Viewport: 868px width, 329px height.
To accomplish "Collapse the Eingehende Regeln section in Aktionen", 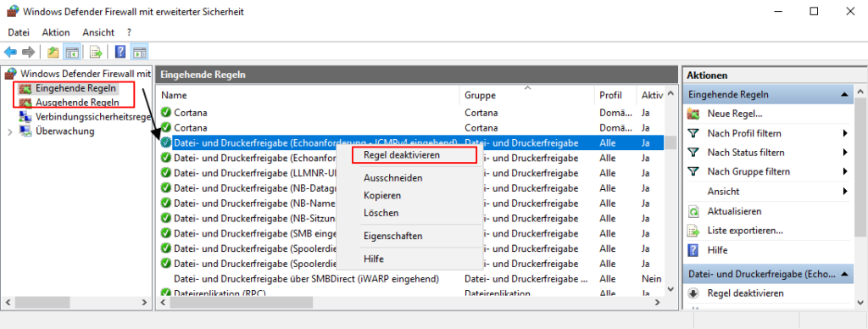I will point(844,95).
